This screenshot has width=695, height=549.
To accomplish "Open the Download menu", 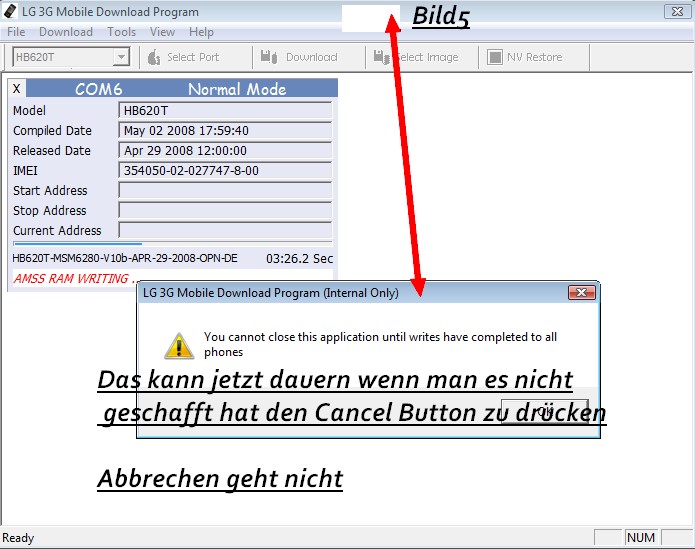I will click(x=66, y=32).
